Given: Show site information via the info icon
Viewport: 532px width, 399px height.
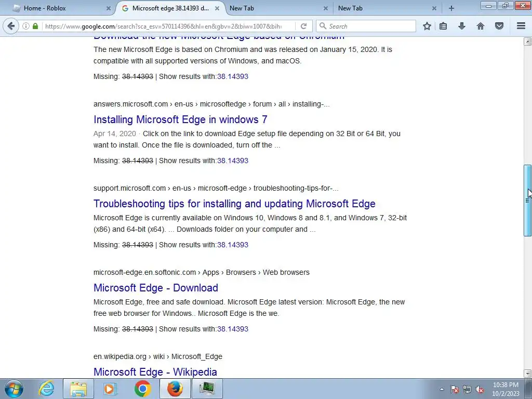Looking at the screenshot, I should tap(26, 26).
